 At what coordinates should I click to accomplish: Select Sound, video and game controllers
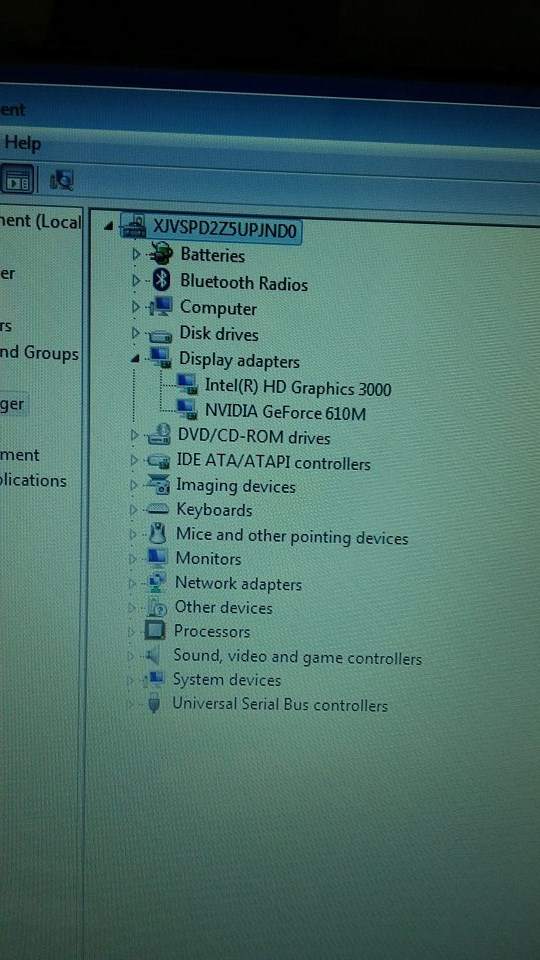tap(297, 657)
